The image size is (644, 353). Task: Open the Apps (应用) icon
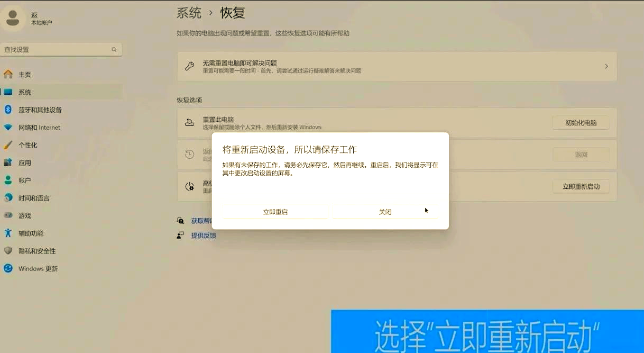click(x=8, y=162)
